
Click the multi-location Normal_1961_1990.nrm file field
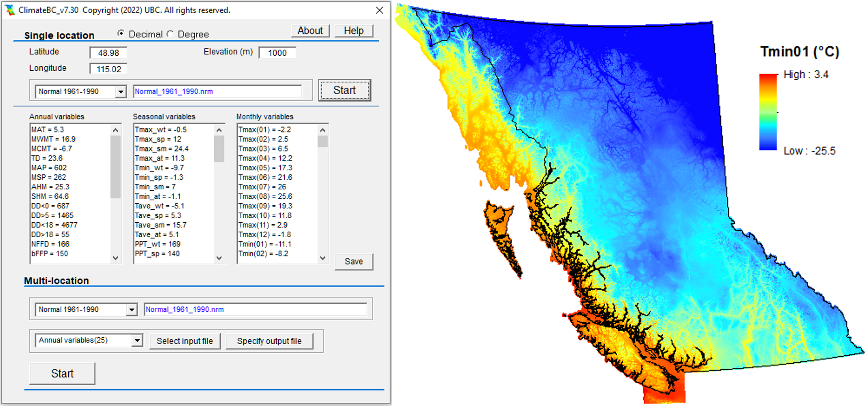tap(256, 309)
